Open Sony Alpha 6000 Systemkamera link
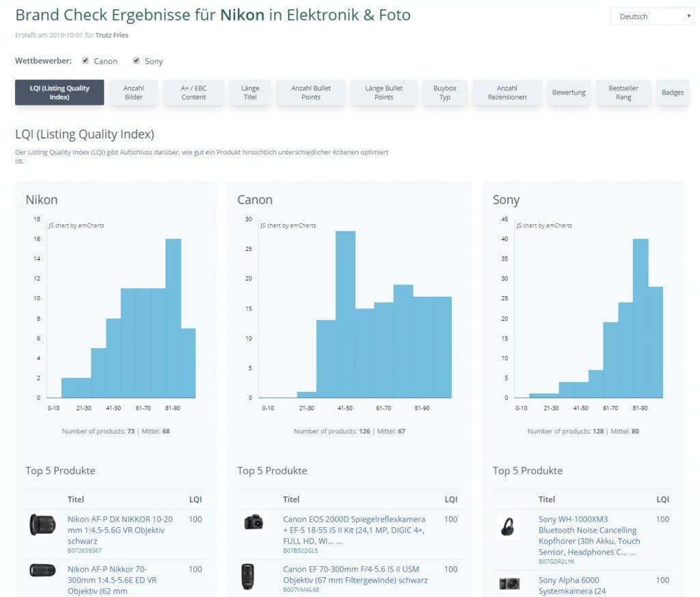 coord(572,585)
